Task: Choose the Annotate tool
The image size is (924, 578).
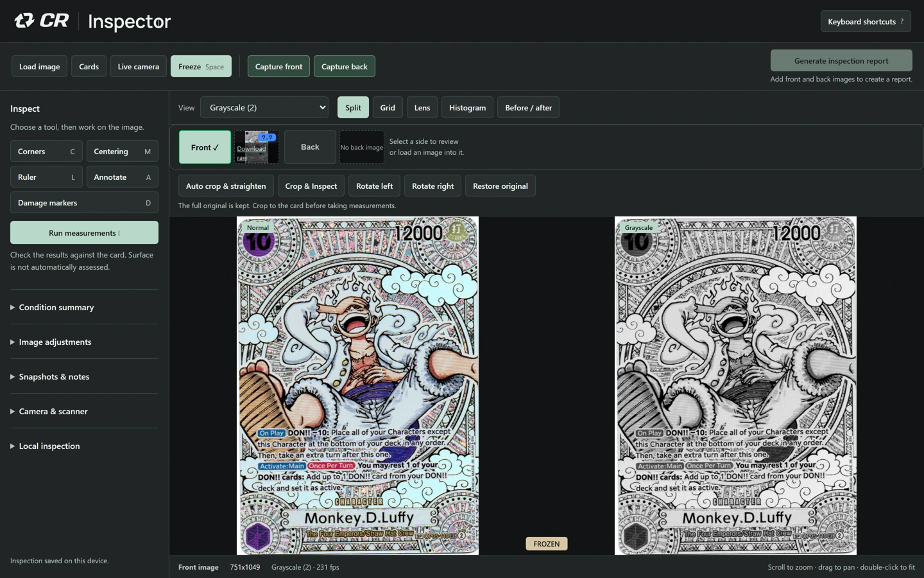Action: click(123, 177)
